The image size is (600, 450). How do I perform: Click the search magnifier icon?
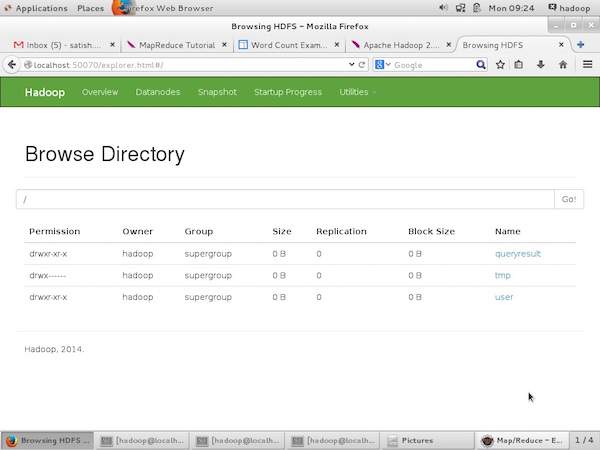point(480,65)
